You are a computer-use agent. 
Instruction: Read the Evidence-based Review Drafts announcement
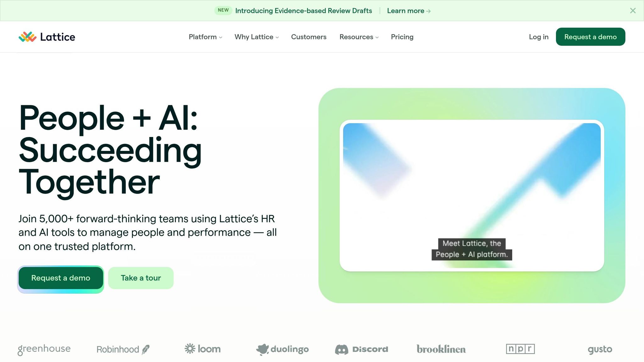pyautogui.click(x=303, y=11)
